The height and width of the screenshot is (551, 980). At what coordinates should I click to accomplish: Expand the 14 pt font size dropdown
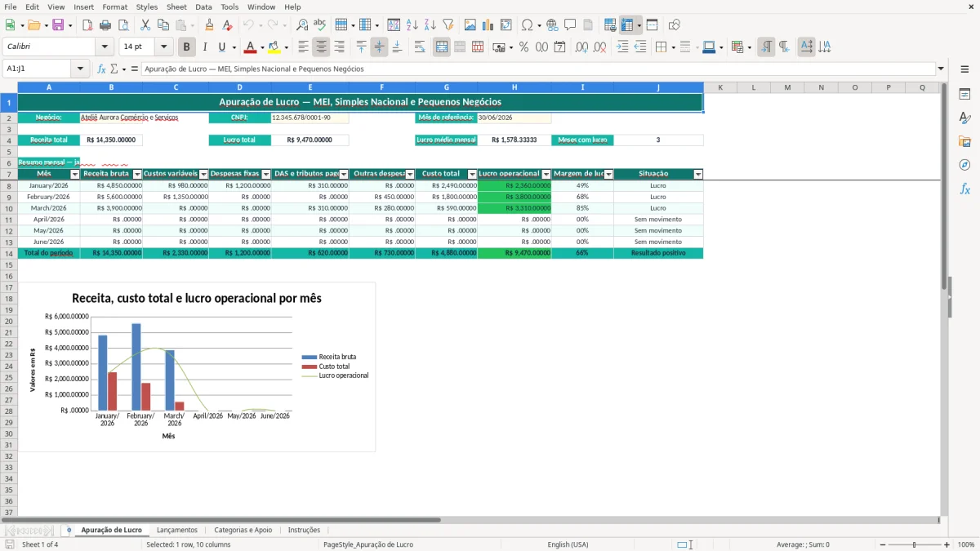[164, 47]
